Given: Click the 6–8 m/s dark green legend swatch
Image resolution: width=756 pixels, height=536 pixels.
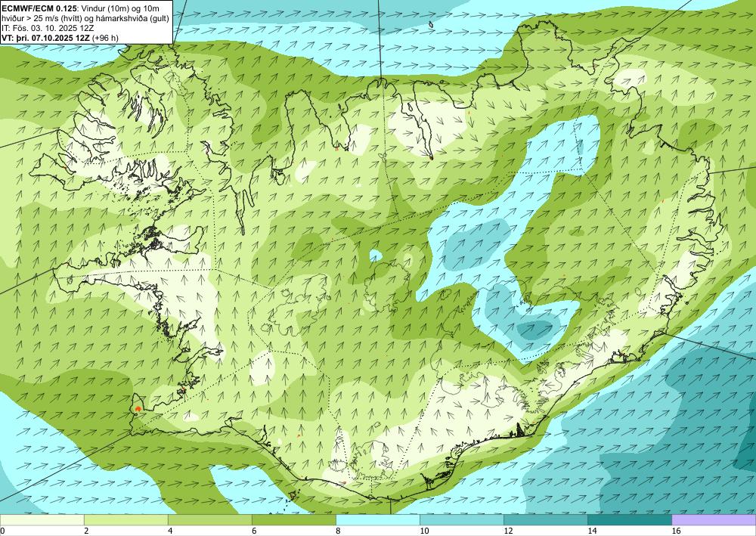Looking at the screenshot, I should pyautogui.click(x=293, y=520).
